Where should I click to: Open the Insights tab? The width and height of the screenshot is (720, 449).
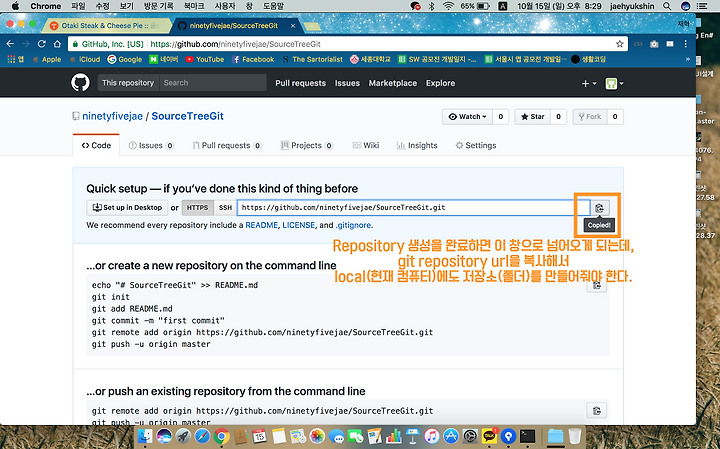[417, 146]
